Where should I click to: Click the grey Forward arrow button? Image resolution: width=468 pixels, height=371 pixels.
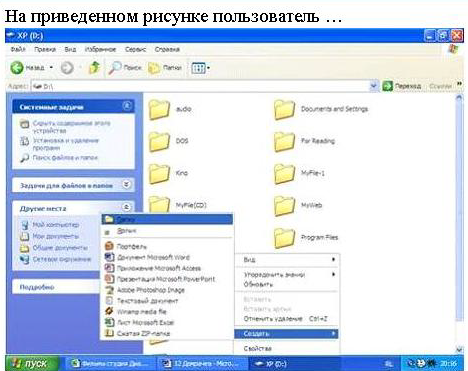click(67, 68)
